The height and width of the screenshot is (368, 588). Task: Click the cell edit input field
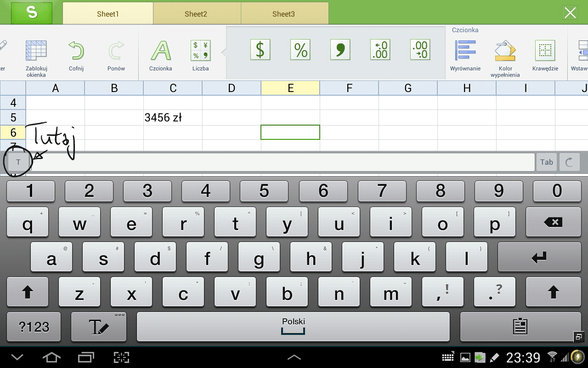pyautogui.click(x=283, y=162)
